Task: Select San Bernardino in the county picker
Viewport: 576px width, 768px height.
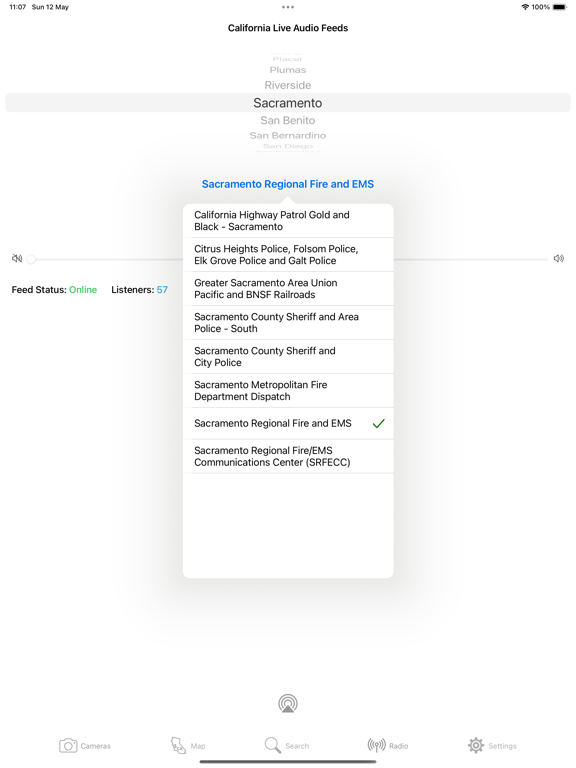Action: click(x=288, y=135)
